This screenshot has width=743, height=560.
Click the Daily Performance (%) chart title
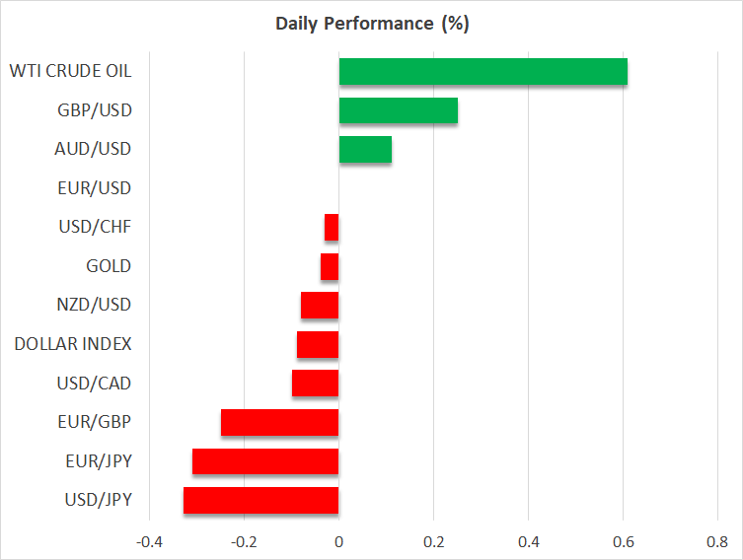[371, 24]
